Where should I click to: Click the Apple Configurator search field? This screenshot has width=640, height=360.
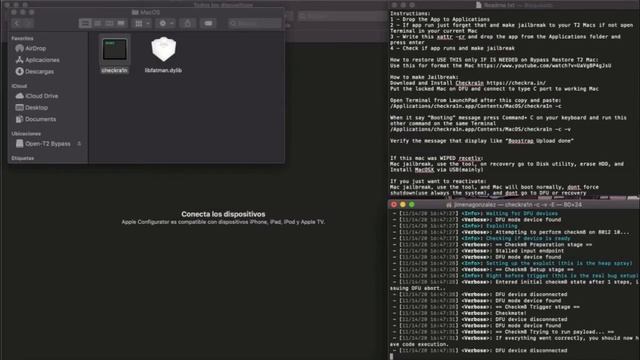pyautogui.click(x=343, y=16)
